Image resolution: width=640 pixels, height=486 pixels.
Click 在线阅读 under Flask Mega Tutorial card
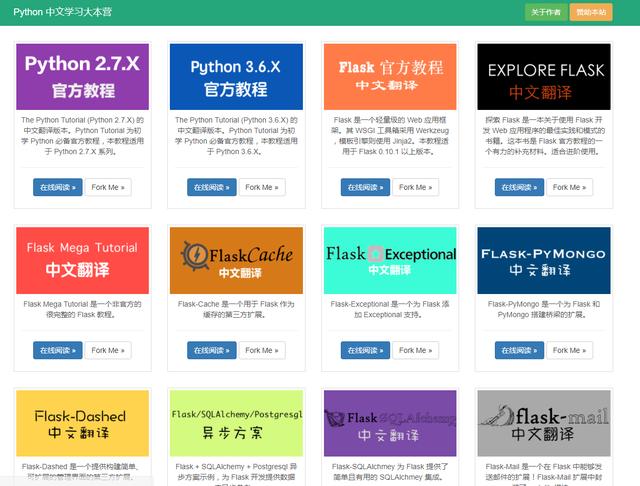tap(58, 350)
